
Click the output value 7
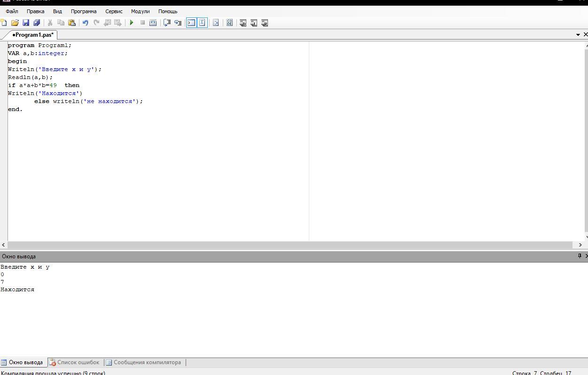[2, 282]
